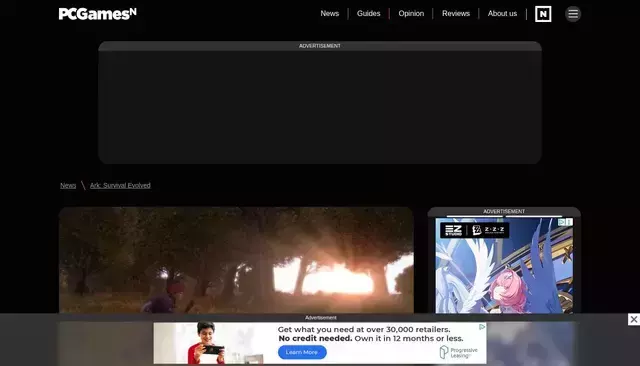The width and height of the screenshot is (640, 366).
Task: Open the Z-Z-Z anime sidebar ad
Action: (x=504, y=266)
